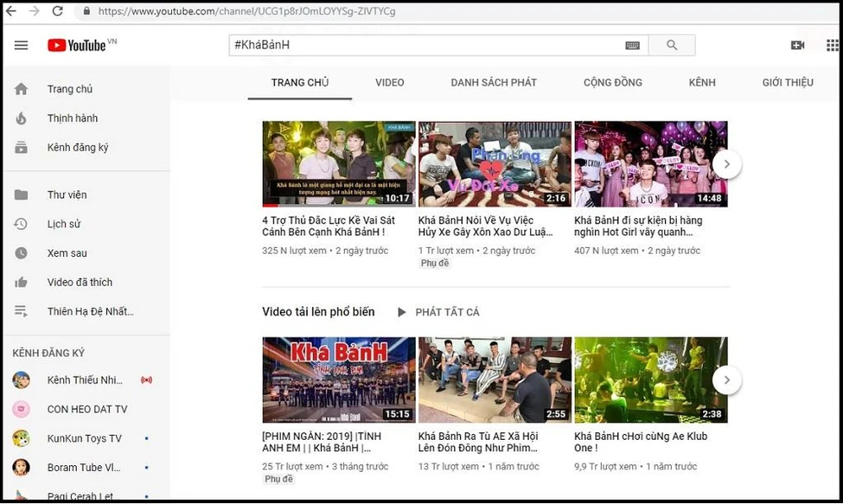This screenshot has width=843, height=504.
Task: Open CON HEO DAT TV subscription
Action: click(87, 410)
